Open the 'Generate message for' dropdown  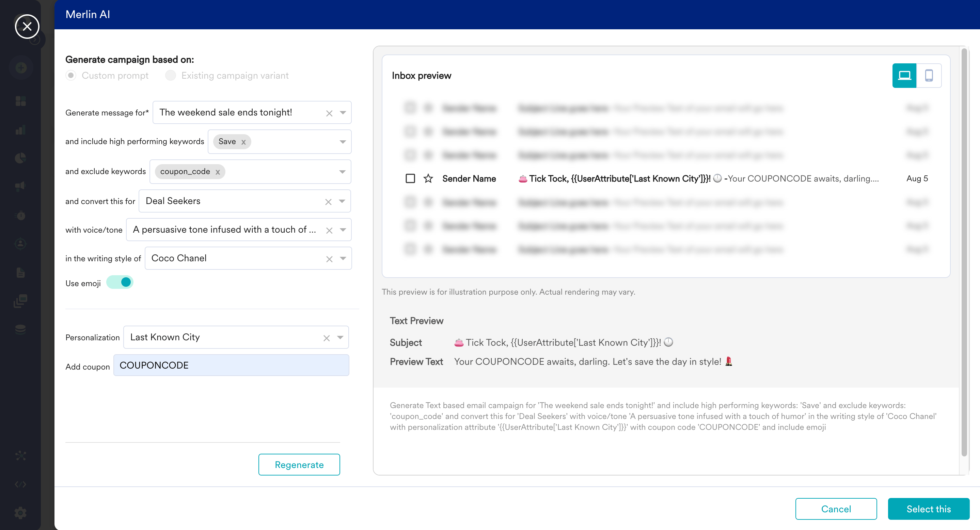[x=343, y=113]
